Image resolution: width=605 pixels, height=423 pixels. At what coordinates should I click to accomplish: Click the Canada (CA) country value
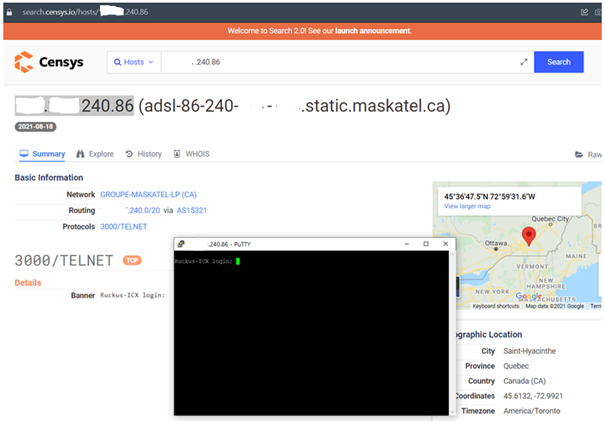click(524, 381)
